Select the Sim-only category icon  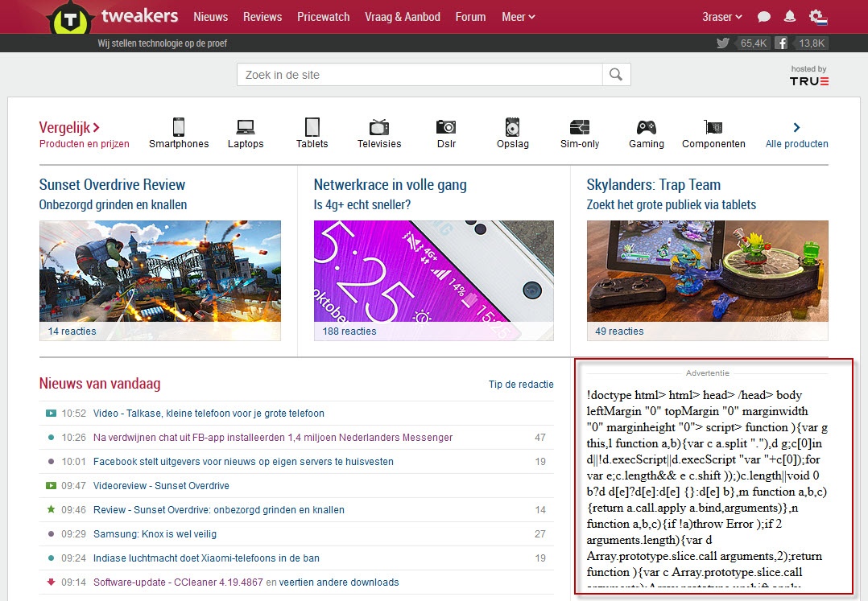click(x=580, y=126)
